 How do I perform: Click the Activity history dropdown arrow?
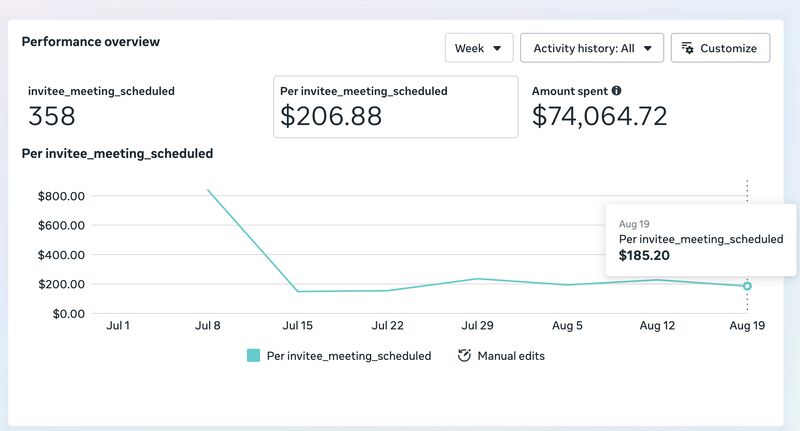click(x=647, y=48)
